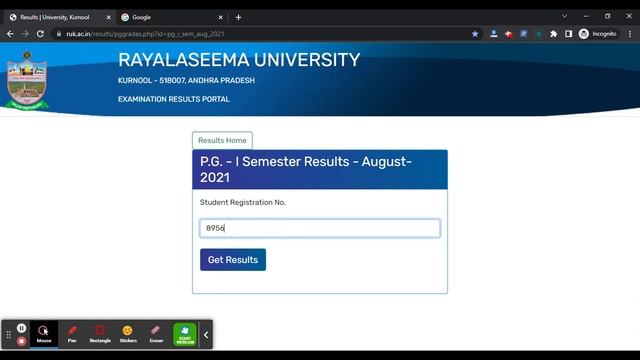
Task: Switch to the Google tab
Action: point(171,18)
